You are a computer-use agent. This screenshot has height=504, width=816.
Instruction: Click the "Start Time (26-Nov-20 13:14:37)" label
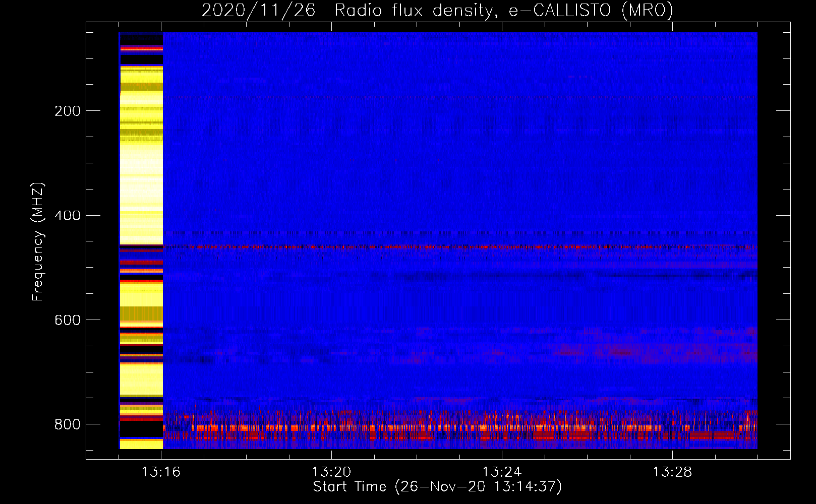click(437, 487)
